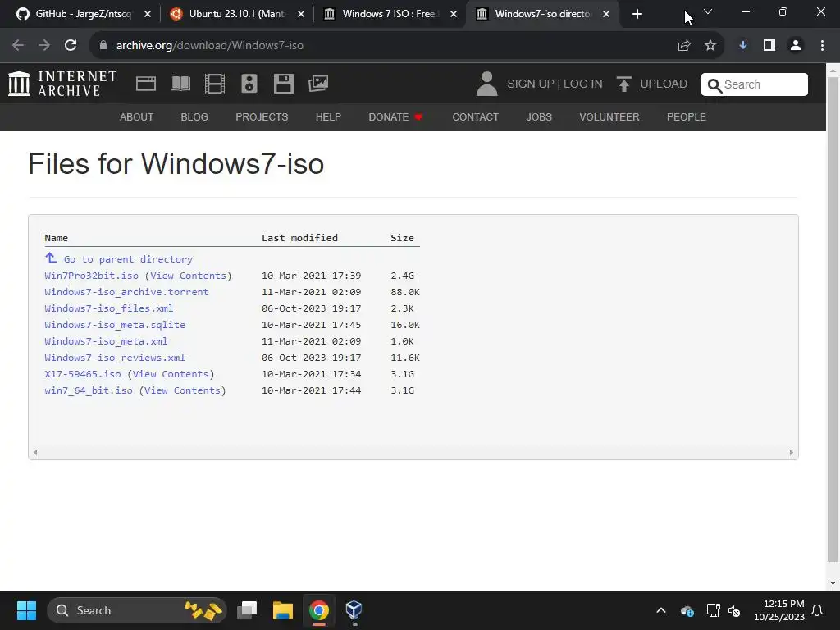This screenshot has height=630, width=840.
Task: Open Windows Start menu
Action: (26, 610)
